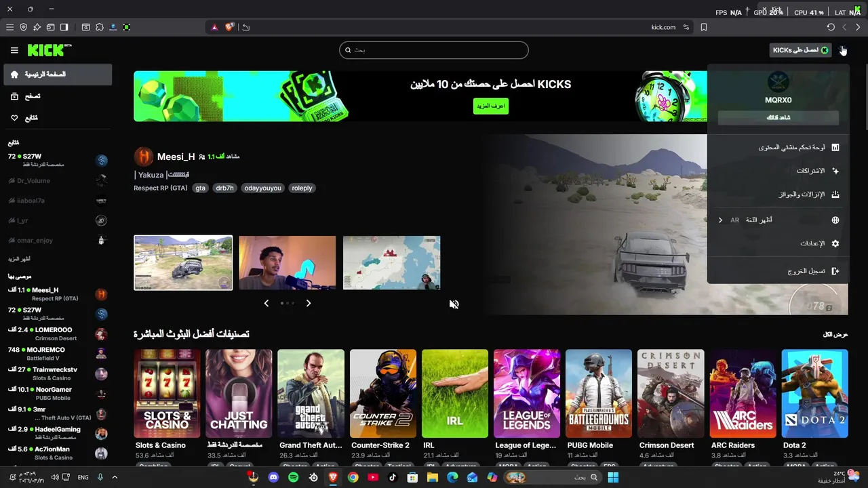Viewport: 868px width, 488px height.
Task: Select the GTA car stream thumbnail
Action: [183, 263]
